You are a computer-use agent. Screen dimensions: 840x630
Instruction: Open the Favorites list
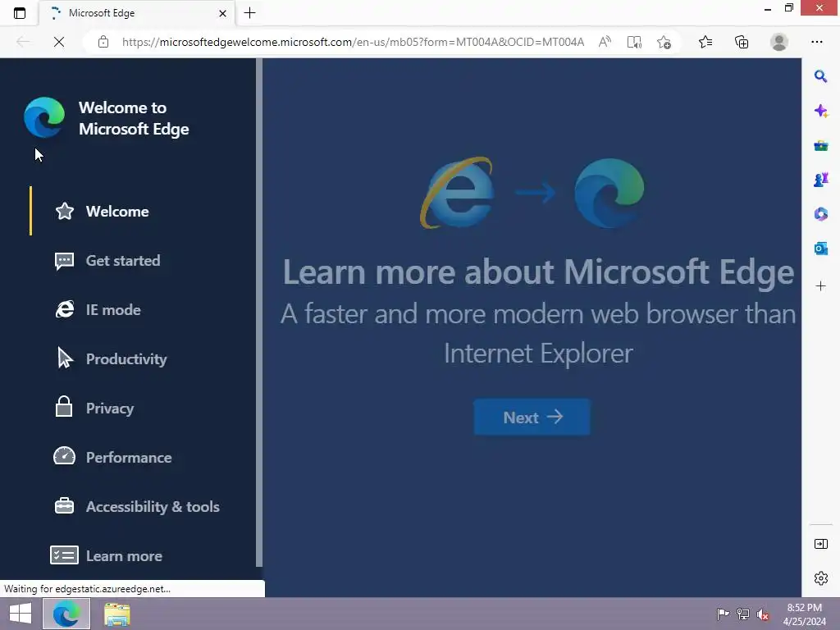[x=705, y=42]
